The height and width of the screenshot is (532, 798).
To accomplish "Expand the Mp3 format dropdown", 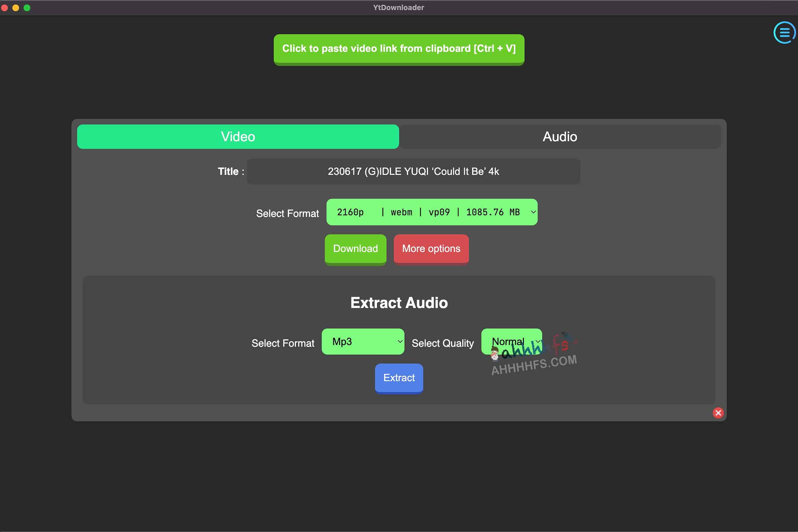I will click(x=363, y=341).
